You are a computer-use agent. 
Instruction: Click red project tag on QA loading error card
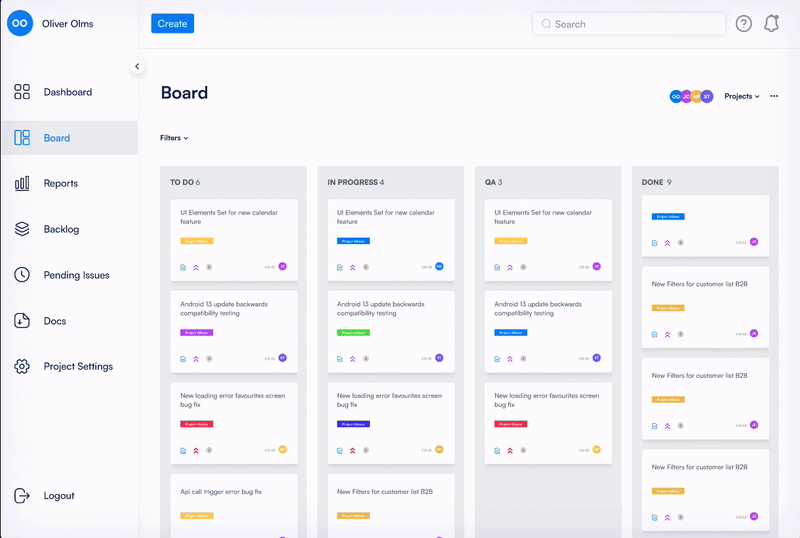[x=511, y=424]
